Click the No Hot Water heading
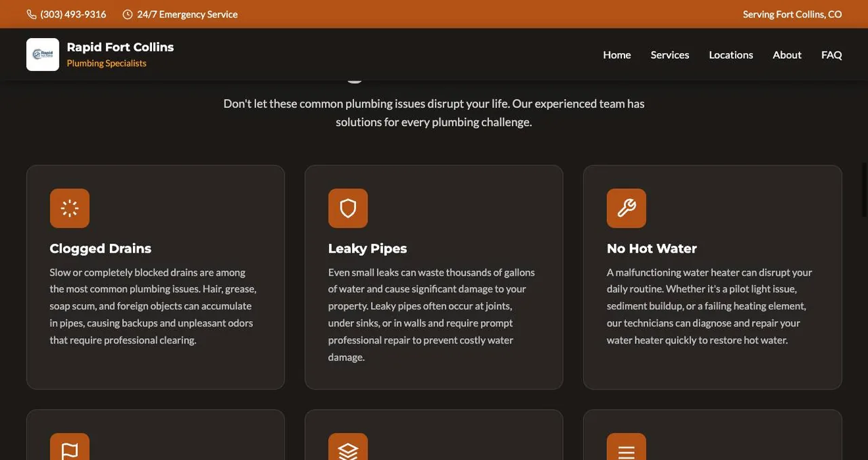 (652, 249)
